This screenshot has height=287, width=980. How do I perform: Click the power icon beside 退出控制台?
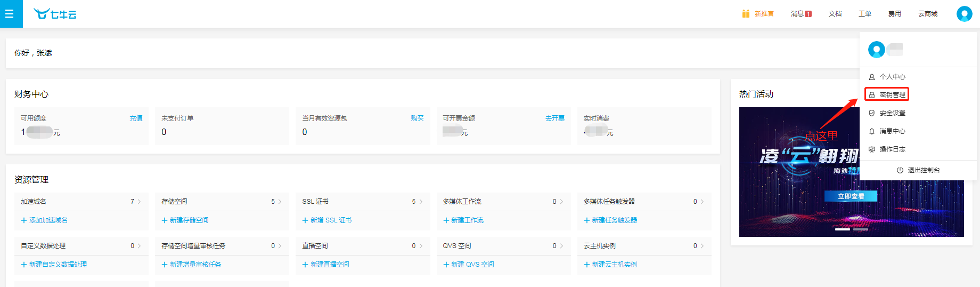point(900,170)
